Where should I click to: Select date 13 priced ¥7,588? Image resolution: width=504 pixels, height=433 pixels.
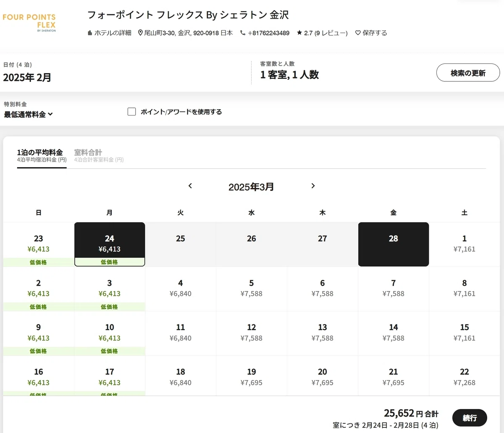coord(323,333)
